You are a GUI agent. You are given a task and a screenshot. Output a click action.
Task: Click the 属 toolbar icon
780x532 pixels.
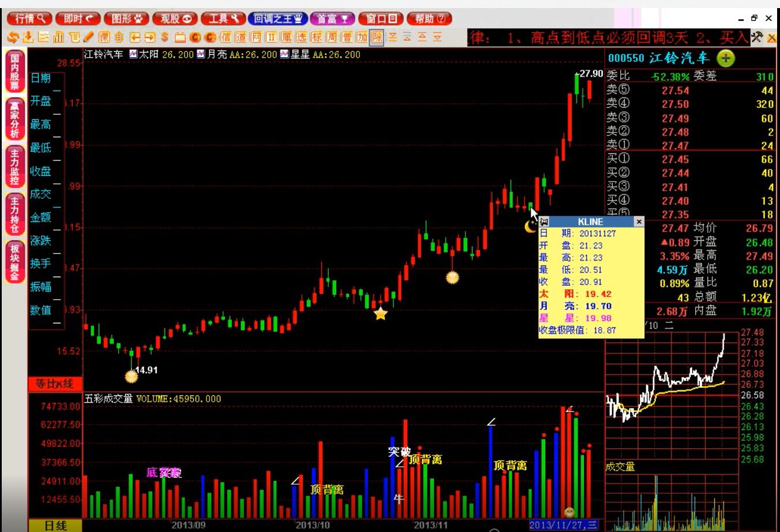286,37
